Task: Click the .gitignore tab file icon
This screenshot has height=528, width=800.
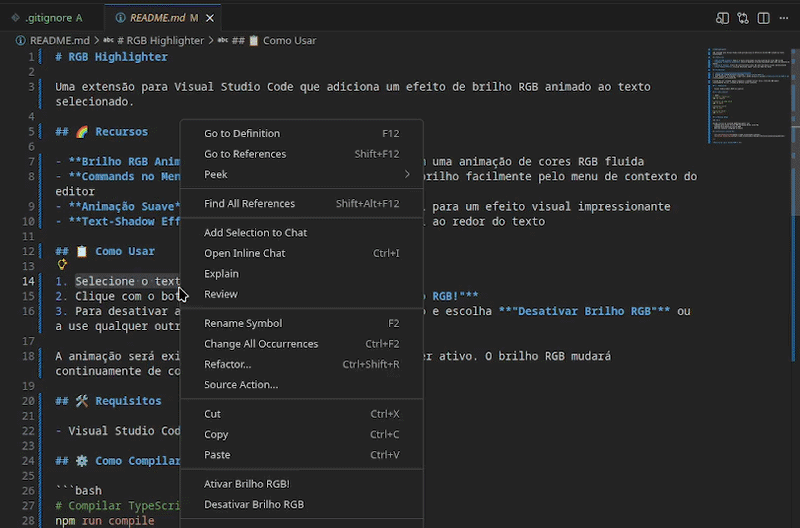Action: (x=15, y=18)
